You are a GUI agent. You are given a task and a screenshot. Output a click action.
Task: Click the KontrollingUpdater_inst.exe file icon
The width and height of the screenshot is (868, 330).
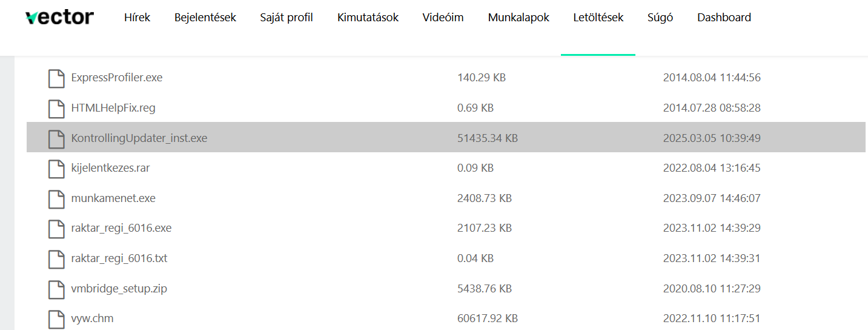pyautogui.click(x=56, y=139)
